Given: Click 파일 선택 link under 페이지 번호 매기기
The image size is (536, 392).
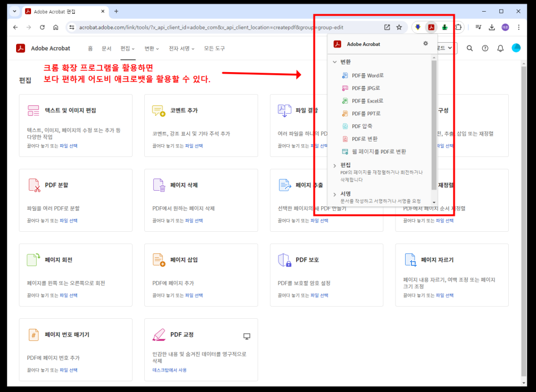Looking at the screenshot, I should (68, 370).
